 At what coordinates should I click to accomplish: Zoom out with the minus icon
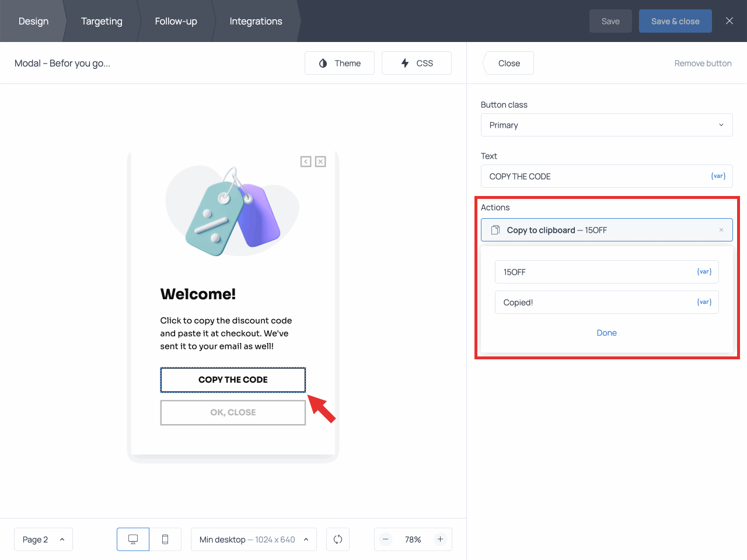click(x=386, y=540)
